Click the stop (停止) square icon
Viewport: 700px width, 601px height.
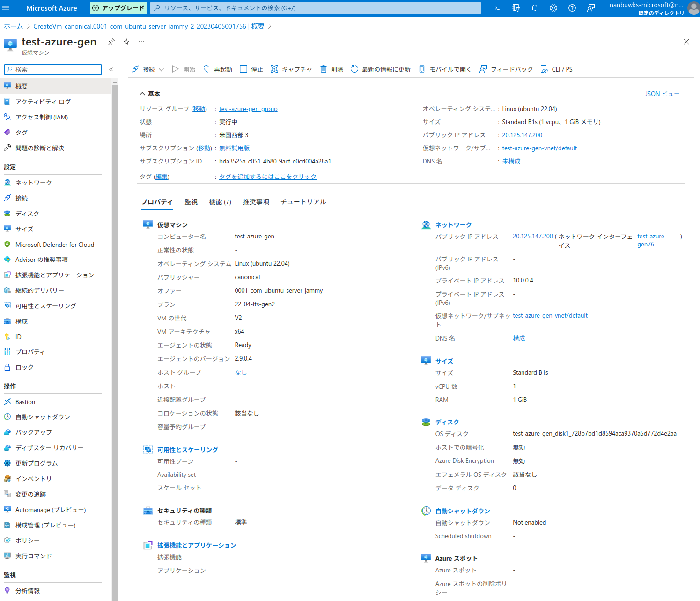click(243, 69)
